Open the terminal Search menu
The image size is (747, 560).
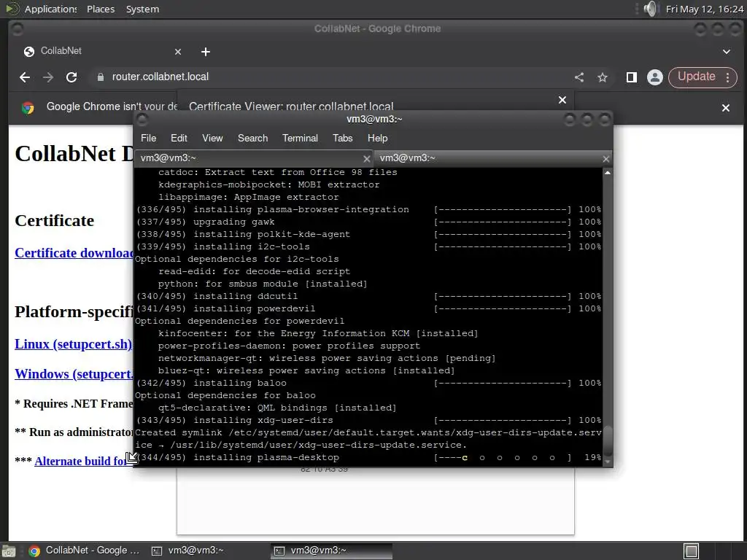pyautogui.click(x=252, y=138)
